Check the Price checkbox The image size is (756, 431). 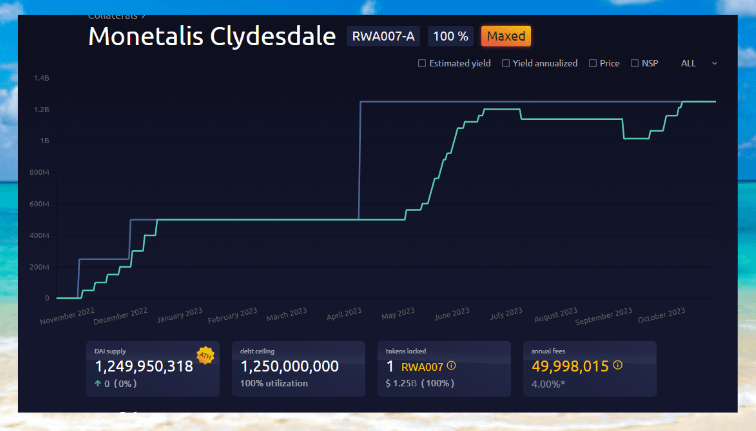pos(594,63)
